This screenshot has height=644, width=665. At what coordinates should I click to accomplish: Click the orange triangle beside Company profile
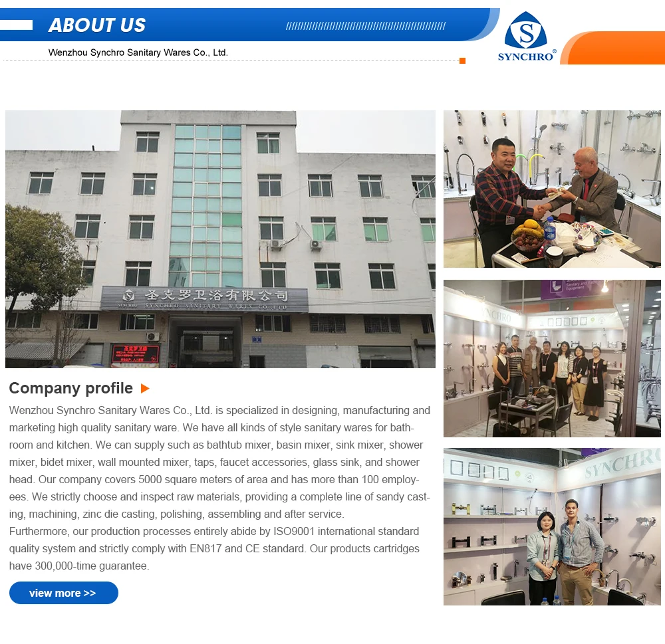[x=145, y=388]
